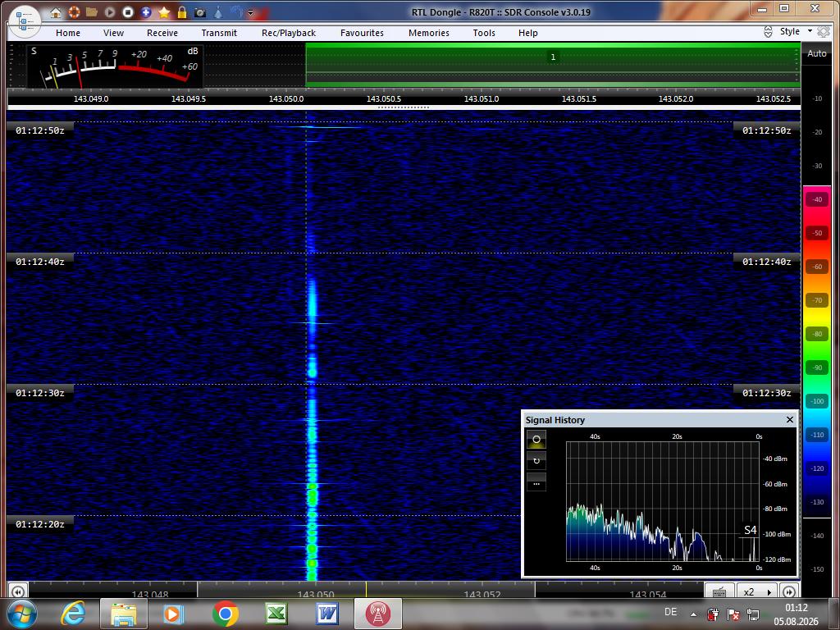Click the camera screenshot icon
Screen dimensions: 840x630
[x=200, y=12]
